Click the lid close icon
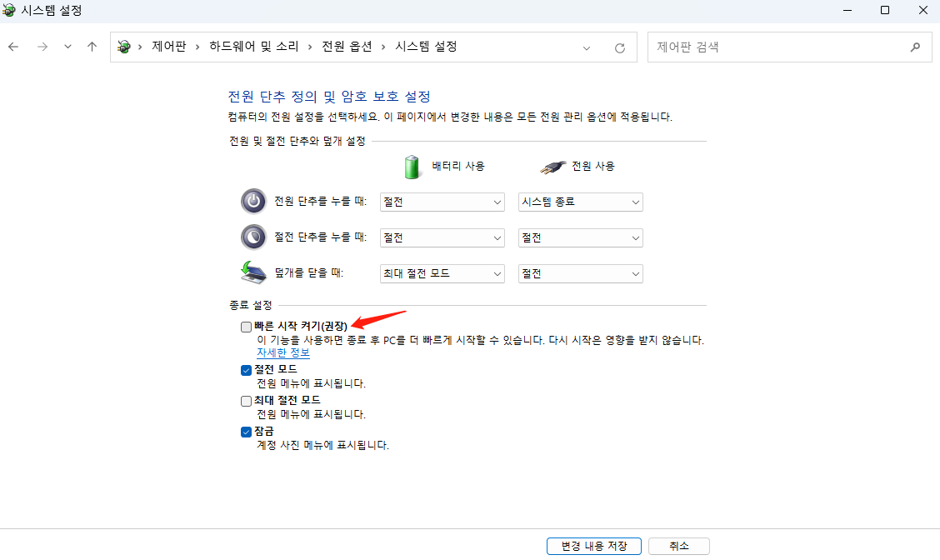940x560 pixels. pyautogui.click(x=253, y=272)
